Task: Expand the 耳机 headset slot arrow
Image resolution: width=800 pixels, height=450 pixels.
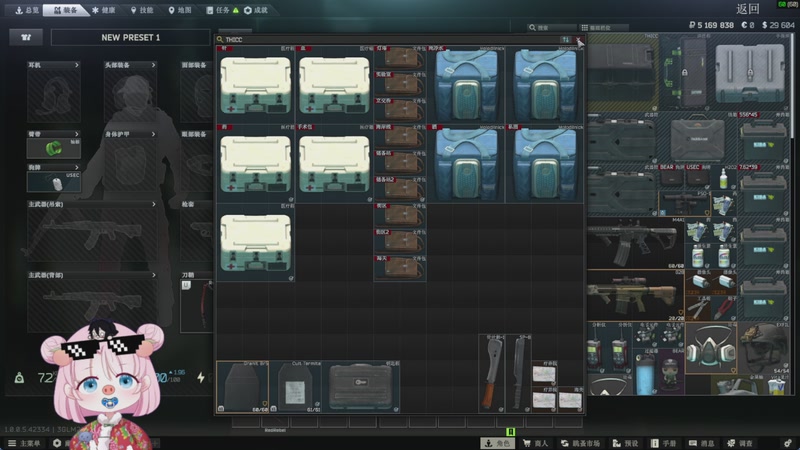Action: (x=77, y=65)
